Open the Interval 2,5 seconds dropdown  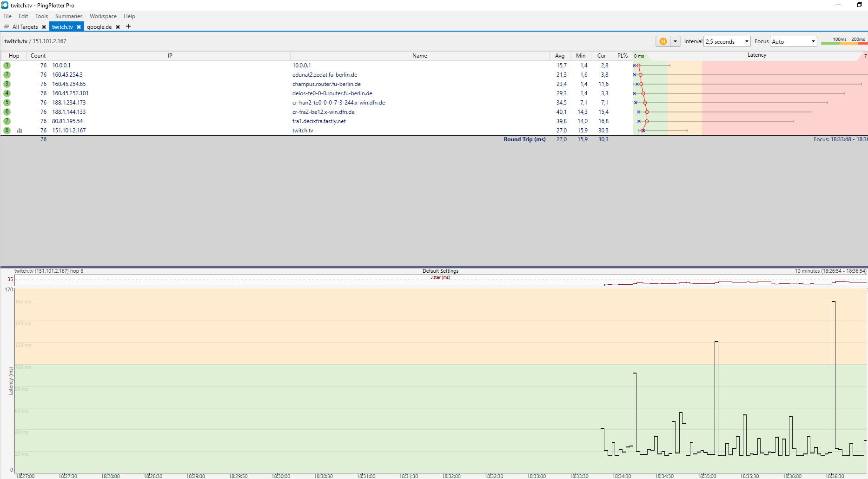click(727, 41)
